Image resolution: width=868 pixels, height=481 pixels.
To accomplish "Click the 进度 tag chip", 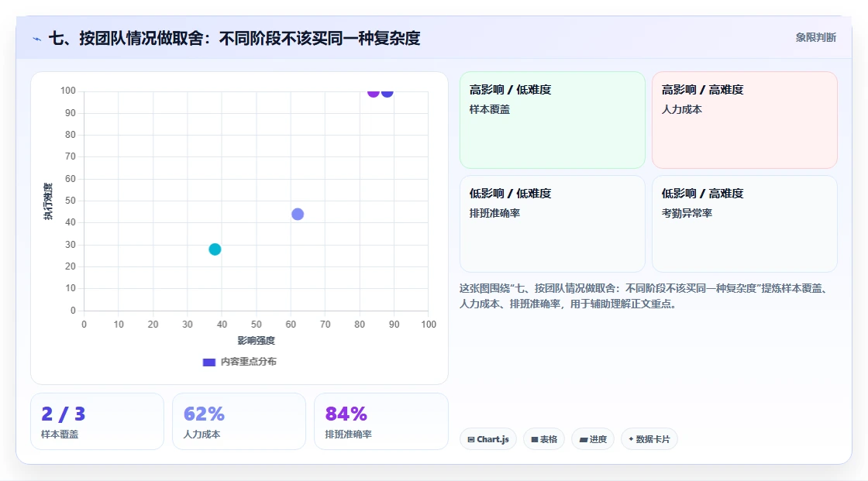I will (593, 439).
